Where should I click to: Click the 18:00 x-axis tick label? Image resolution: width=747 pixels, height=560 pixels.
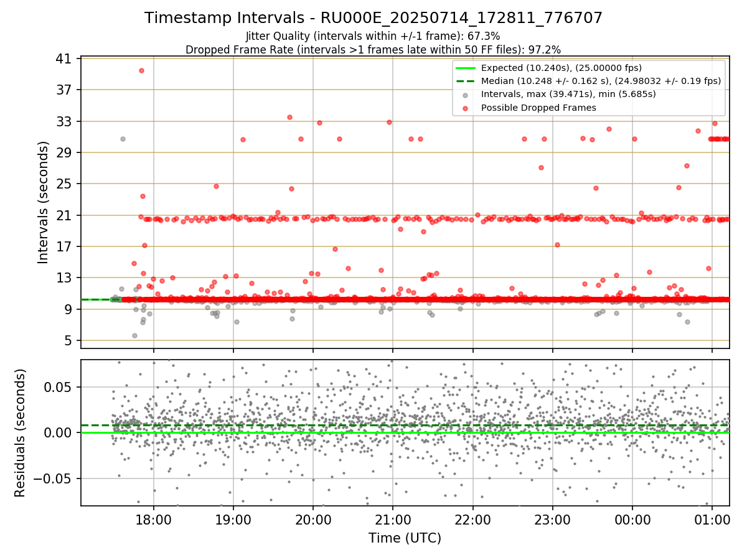click(153, 520)
